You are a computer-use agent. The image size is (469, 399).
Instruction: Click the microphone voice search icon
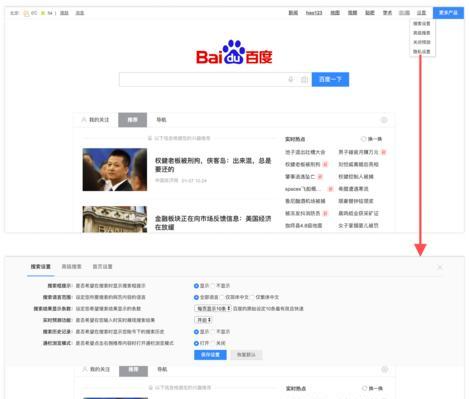point(291,79)
